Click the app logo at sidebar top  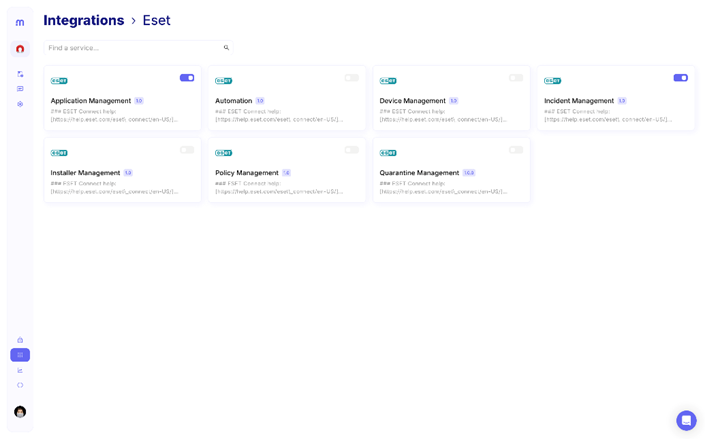point(20,22)
